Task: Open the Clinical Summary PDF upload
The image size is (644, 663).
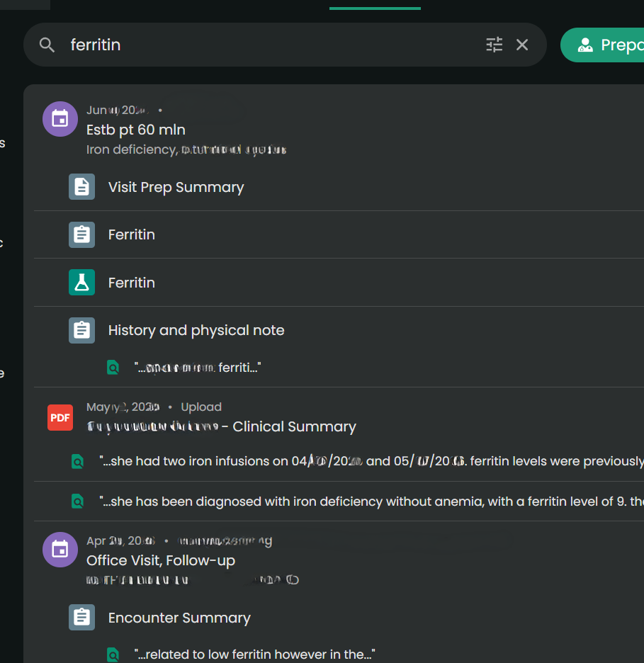Action: tap(221, 426)
